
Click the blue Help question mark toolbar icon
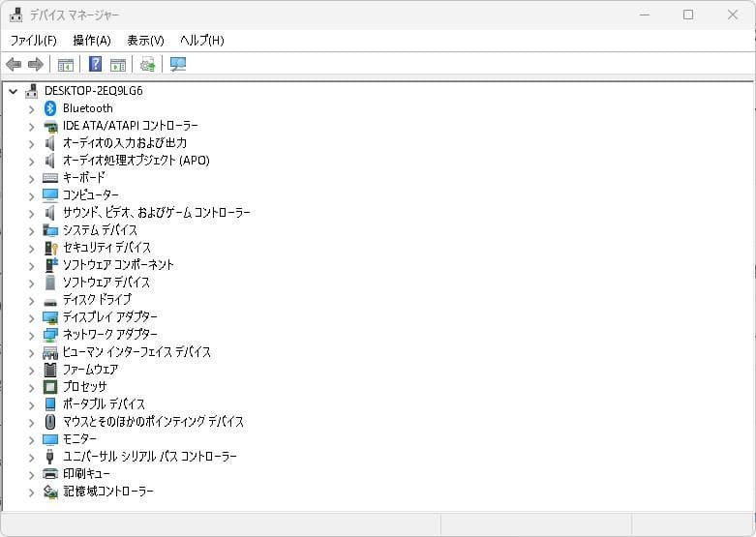coord(95,65)
